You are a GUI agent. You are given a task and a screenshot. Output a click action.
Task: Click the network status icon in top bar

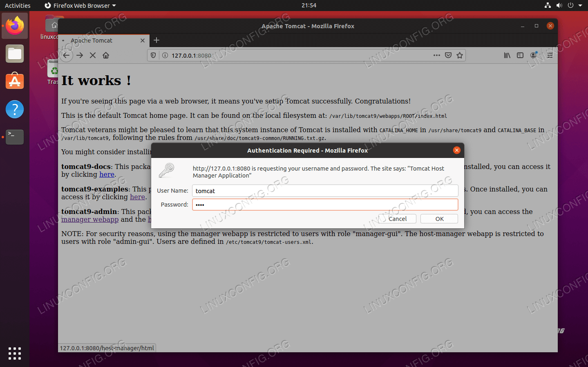click(548, 5)
